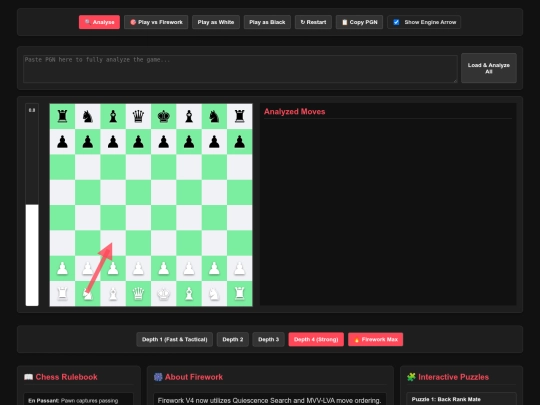
Task: Select the black knight on b8
Action: coord(87,116)
